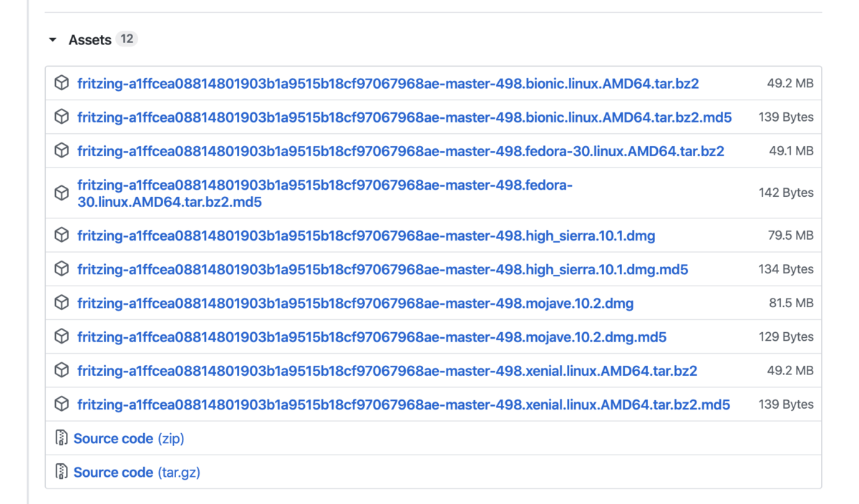
Task: Download Source code (tar.gz)
Action: 137,472
